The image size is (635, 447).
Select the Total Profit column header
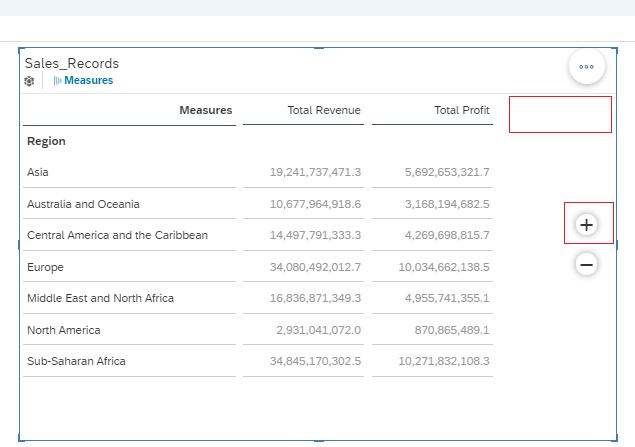462,110
